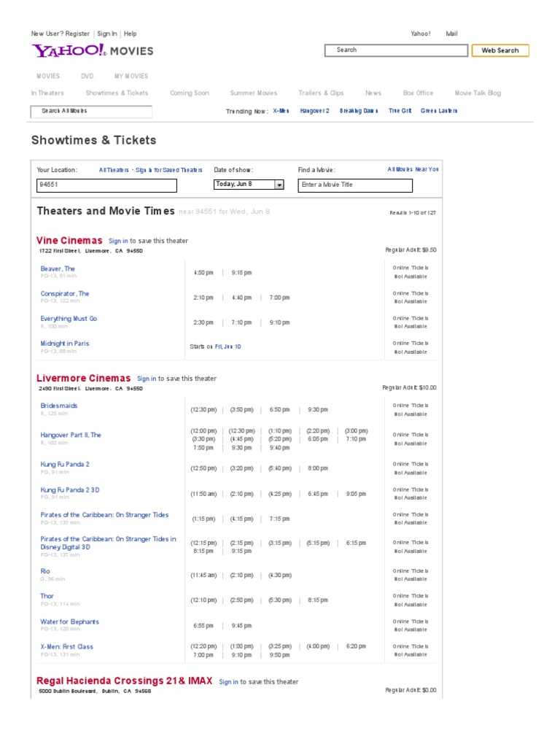Open the MY MOVIES tab
This screenshot has height=747, width=560.
[x=131, y=76]
